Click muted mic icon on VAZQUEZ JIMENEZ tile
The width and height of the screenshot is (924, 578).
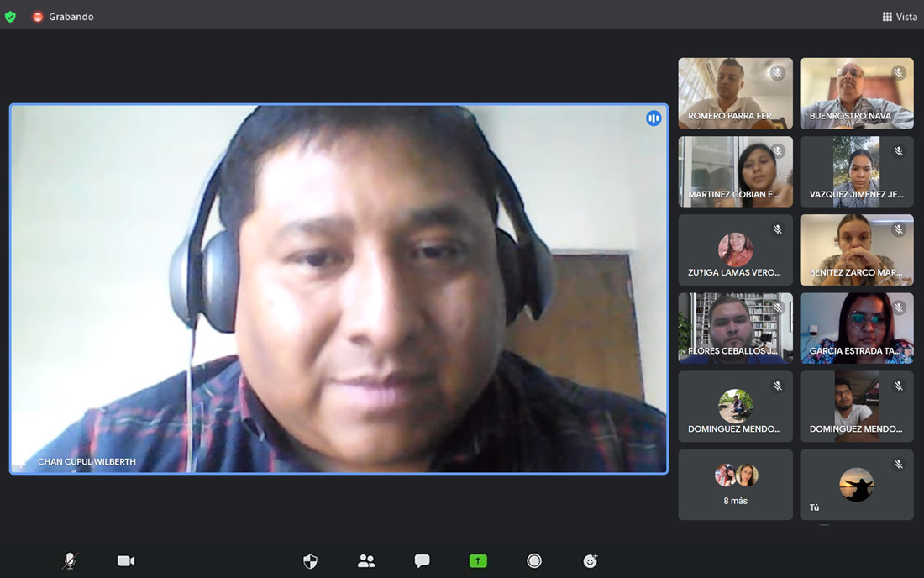tap(899, 151)
